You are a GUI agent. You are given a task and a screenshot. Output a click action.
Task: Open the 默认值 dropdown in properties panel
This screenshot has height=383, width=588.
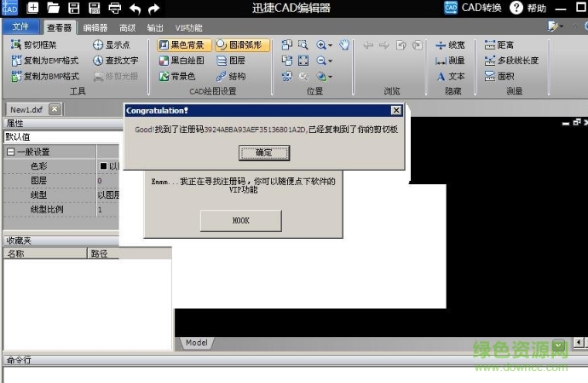60,136
